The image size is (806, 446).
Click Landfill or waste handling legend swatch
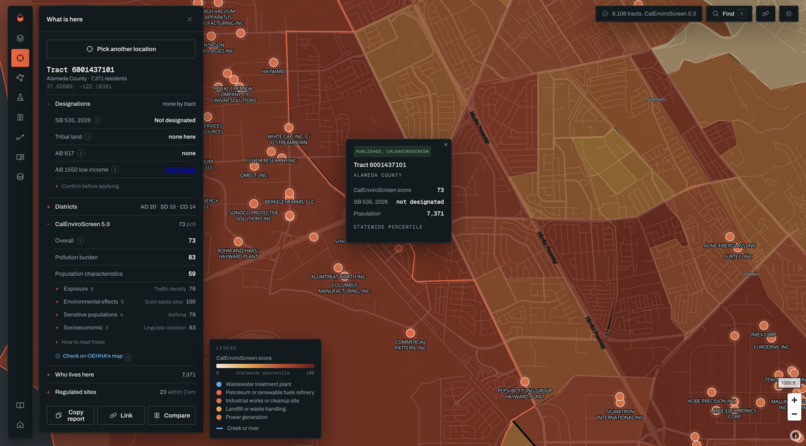tap(219, 409)
